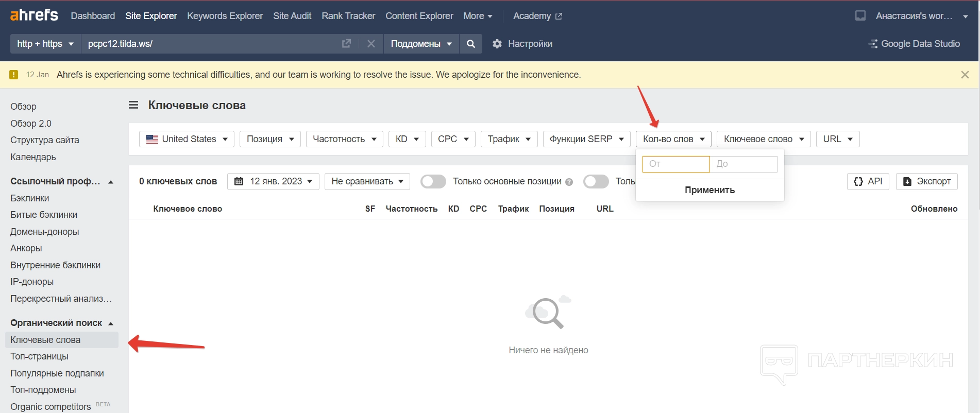
Task: Open Content Explorer
Action: pos(419,16)
